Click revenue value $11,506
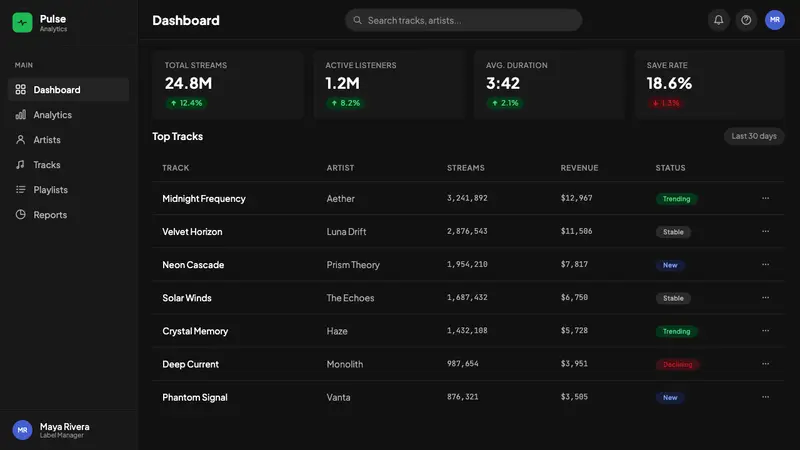 pyautogui.click(x=577, y=231)
